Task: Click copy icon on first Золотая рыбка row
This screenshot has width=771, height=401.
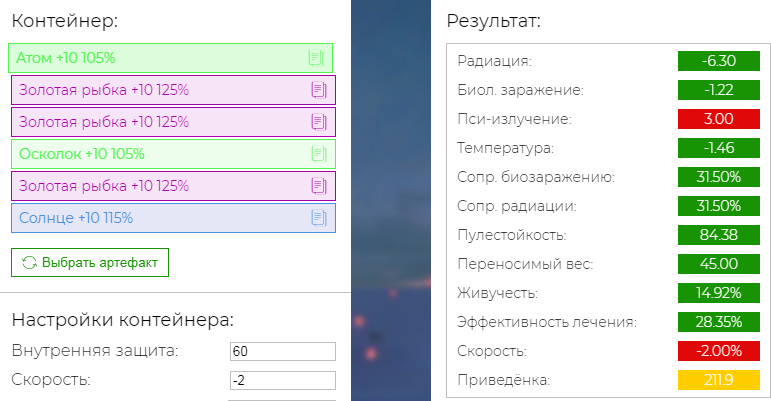Action: click(x=319, y=90)
